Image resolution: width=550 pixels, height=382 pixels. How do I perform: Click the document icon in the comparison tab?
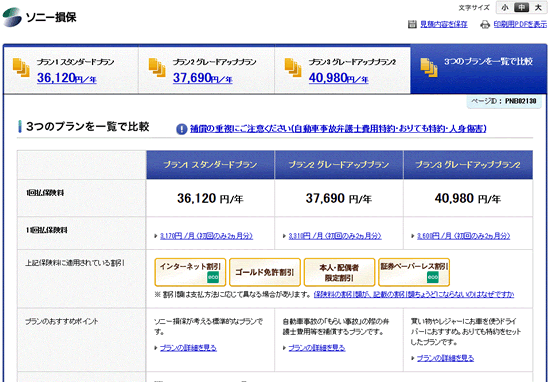429,67
